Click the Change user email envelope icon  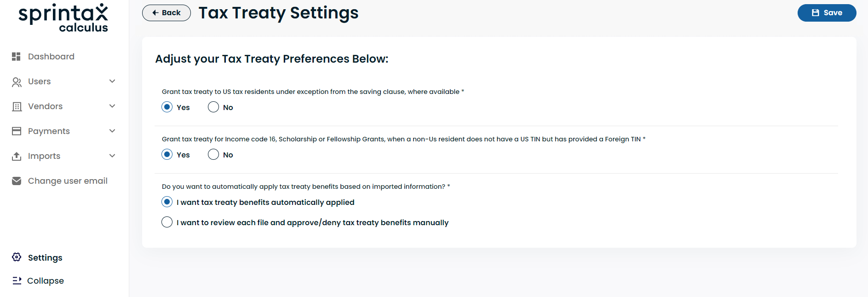point(17,181)
